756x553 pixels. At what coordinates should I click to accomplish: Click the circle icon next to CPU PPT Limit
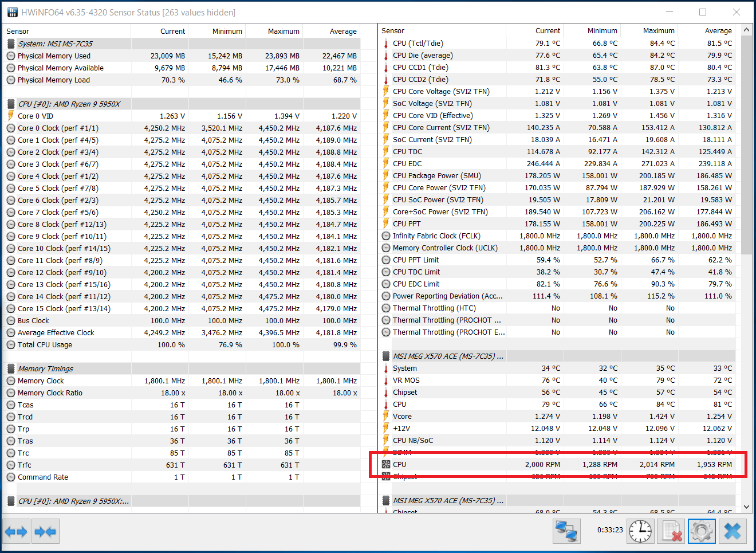tap(386, 260)
